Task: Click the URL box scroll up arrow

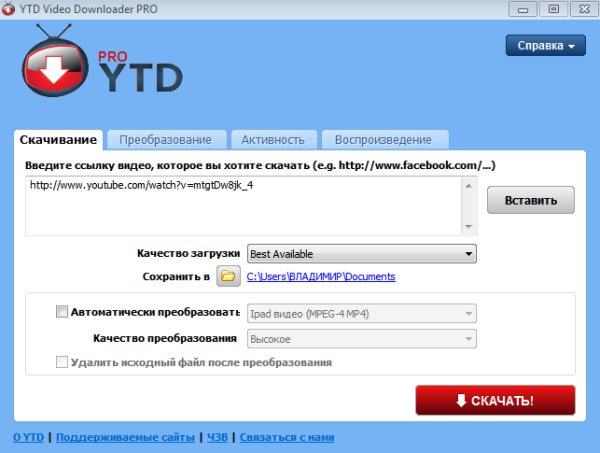Action: (x=469, y=186)
